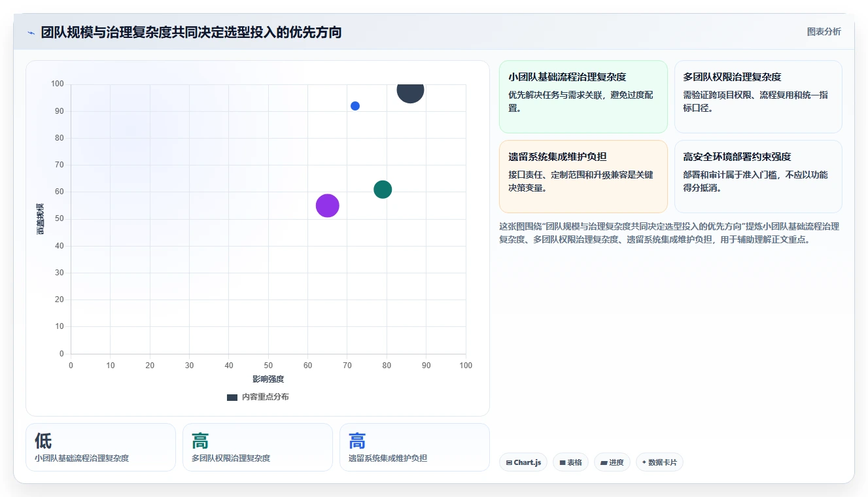
Task: Click the 数据卡片 tag chip
Action: pyautogui.click(x=659, y=462)
